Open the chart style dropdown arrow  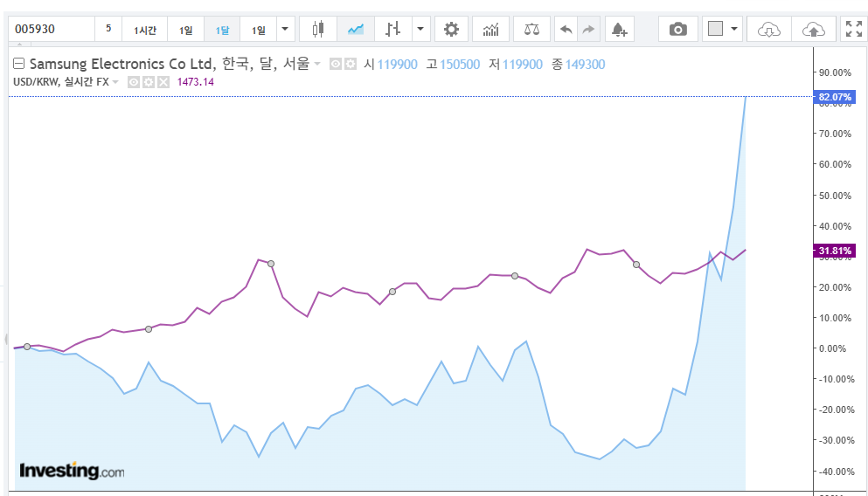(x=421, y=29)
